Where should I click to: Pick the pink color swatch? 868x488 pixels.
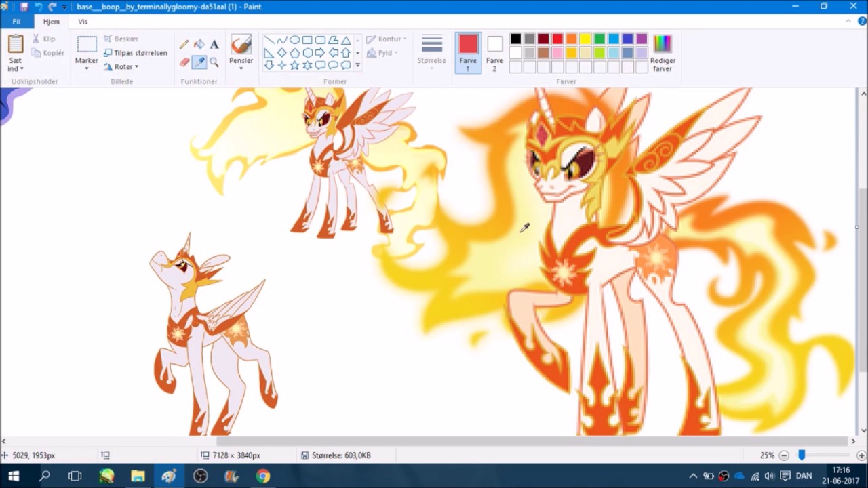pyautogui.click(x=557, y=53)
